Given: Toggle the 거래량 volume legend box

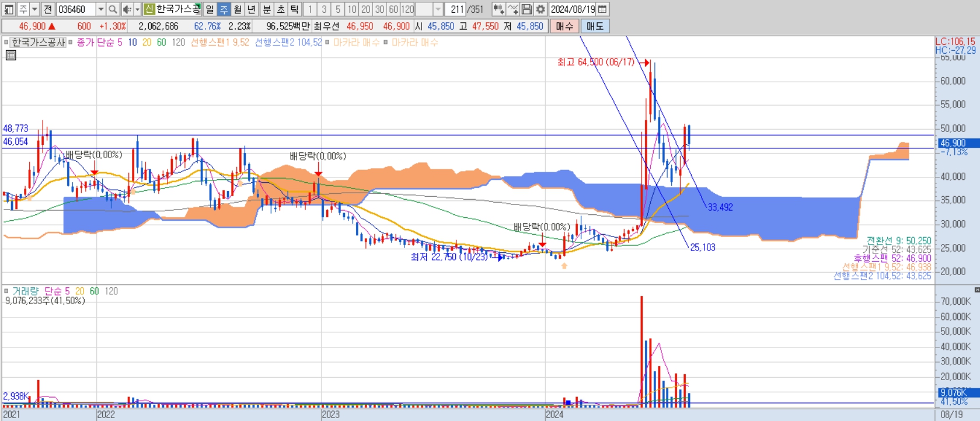Looking at the screenshot, I should 6,291.
